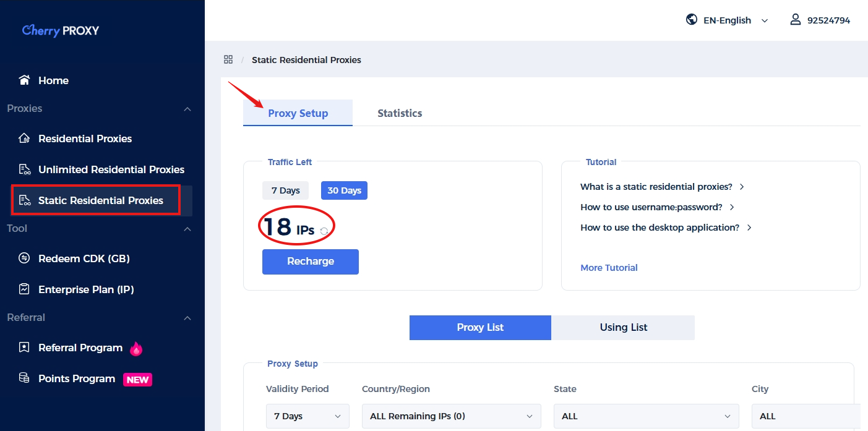This screenshot has width=868, height=431.
Task: Open the Country/Region dropdown
Action: (x=451, y=416)
